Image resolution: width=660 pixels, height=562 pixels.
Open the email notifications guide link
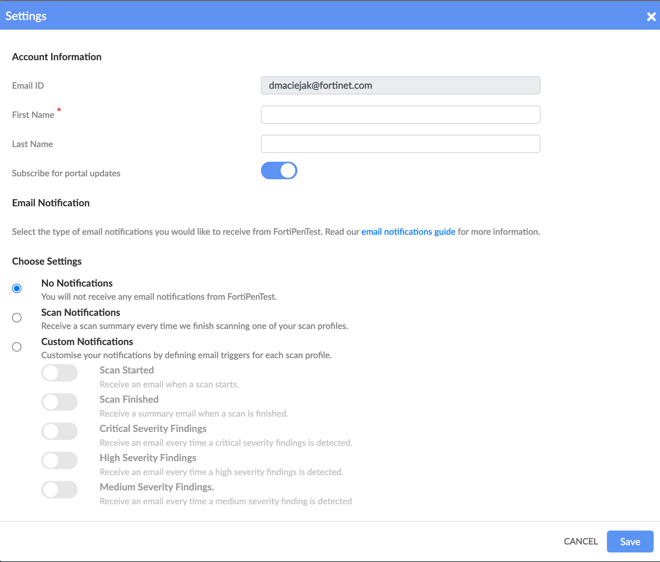click(x=408, y=232)
